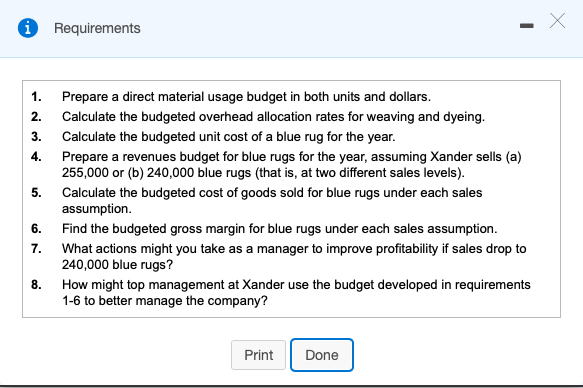The height and width of the screenshot is (388, 583).
Task: Click the blue info icon beside Requirements
Action: click(x=28, y=28)
